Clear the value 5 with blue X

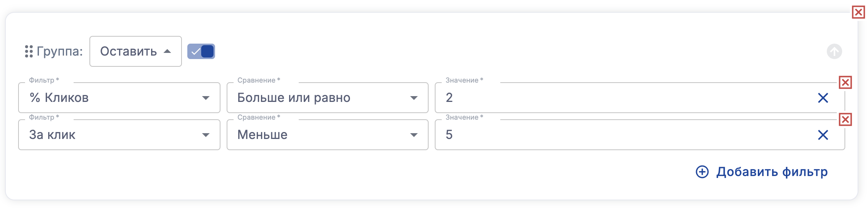[x=823, y=135]
